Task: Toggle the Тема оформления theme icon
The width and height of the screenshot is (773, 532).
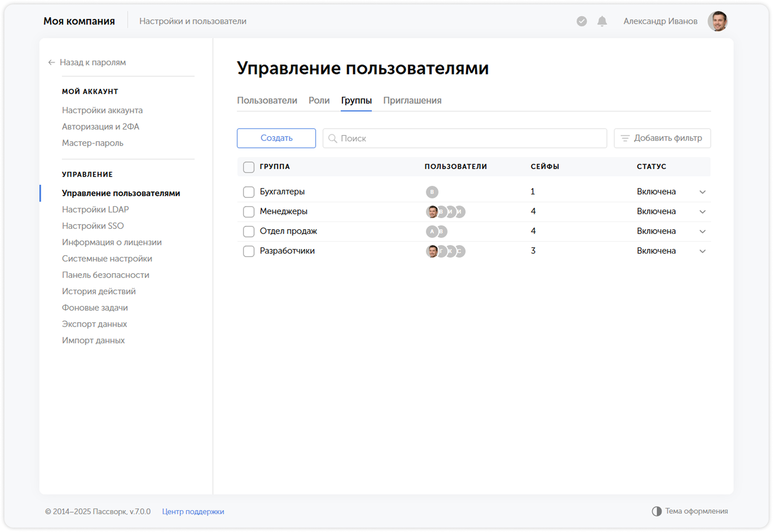Action: pyautogui.click(x=656, y=511)
